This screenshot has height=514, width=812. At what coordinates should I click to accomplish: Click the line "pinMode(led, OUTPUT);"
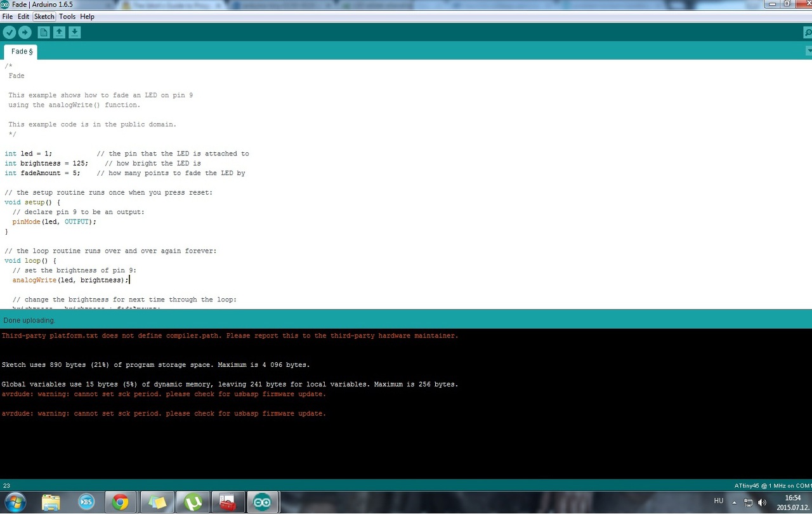(x=55, y=221)
